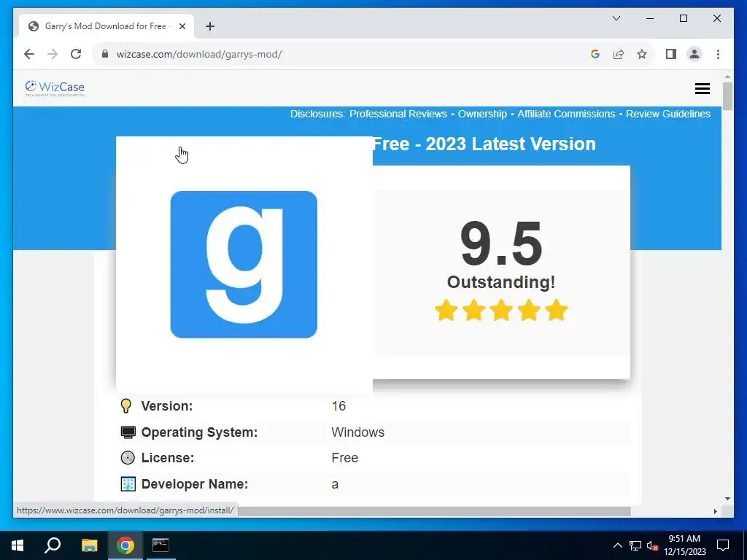Click the Outstanding! rating label
The image size is (747, 560).
[501, 282]
